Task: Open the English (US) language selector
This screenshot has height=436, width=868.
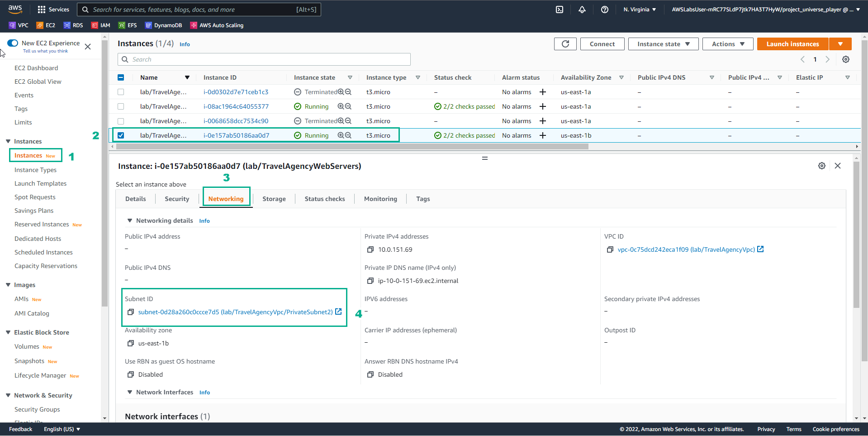Action: tap(62, 429)
